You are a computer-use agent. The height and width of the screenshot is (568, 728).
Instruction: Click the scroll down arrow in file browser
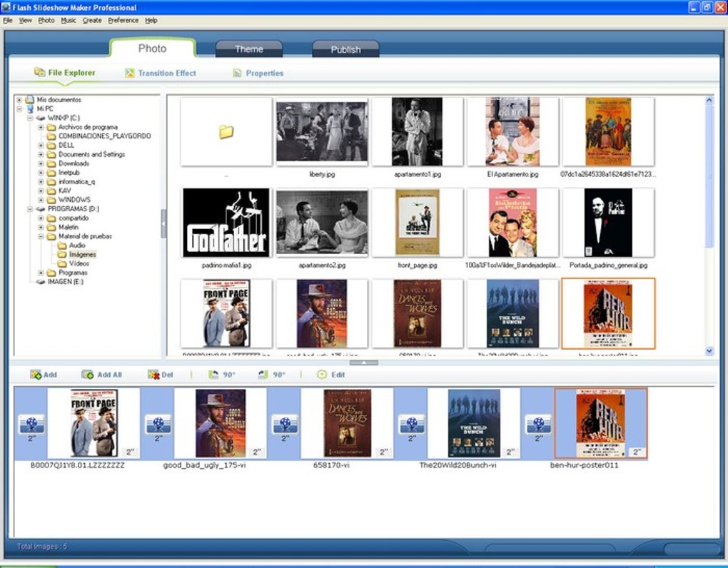point(709,351)
